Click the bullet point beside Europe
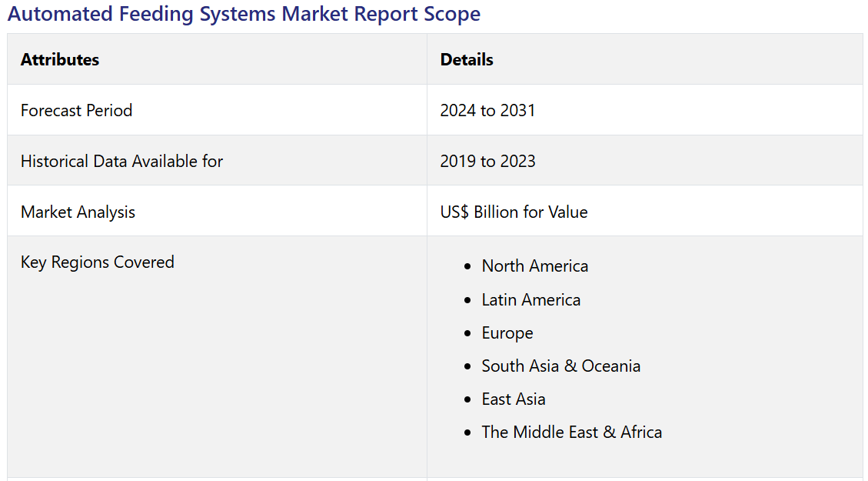868x481 pixels. tap(467, 333)
